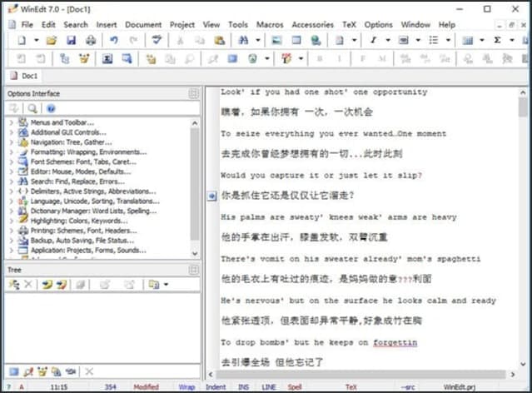Click the Find binoculars icon
Viewport: 532px width, 393px height.
click(243, 40)
